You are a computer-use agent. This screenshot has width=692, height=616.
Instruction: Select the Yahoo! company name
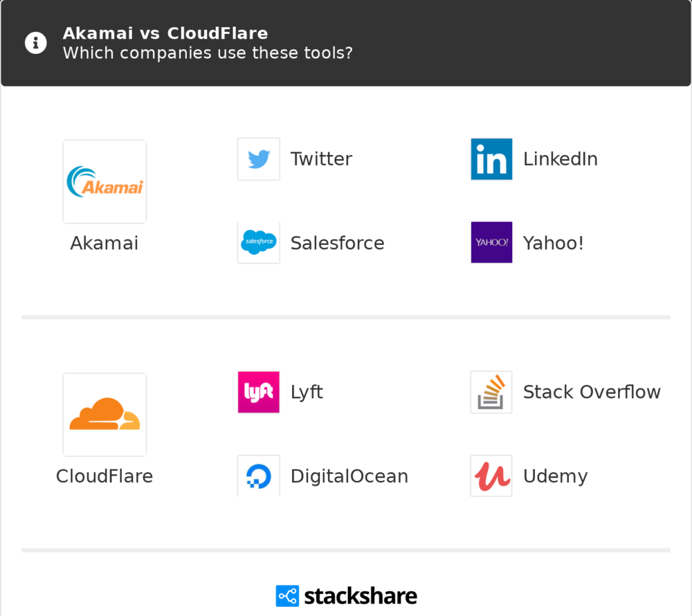pos(553,243)
